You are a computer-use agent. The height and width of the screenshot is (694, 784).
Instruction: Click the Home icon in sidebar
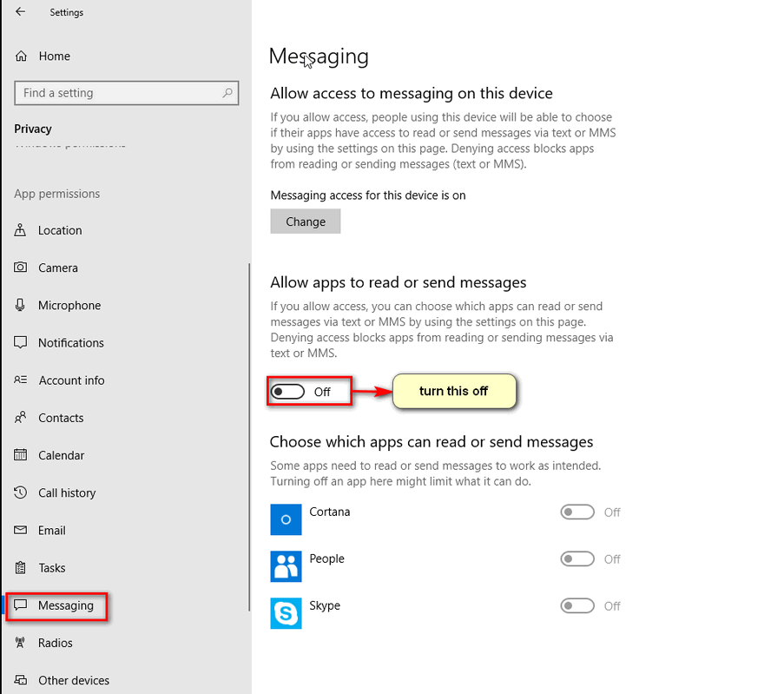pos(21,56)
